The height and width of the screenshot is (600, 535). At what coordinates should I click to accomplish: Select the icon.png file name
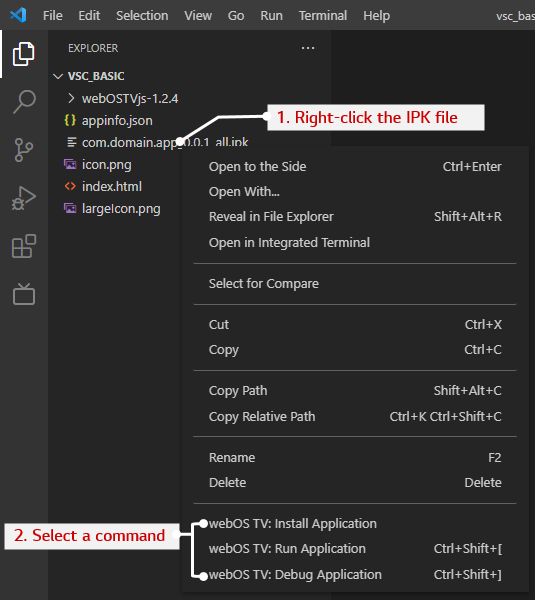[x=106, y=165]
